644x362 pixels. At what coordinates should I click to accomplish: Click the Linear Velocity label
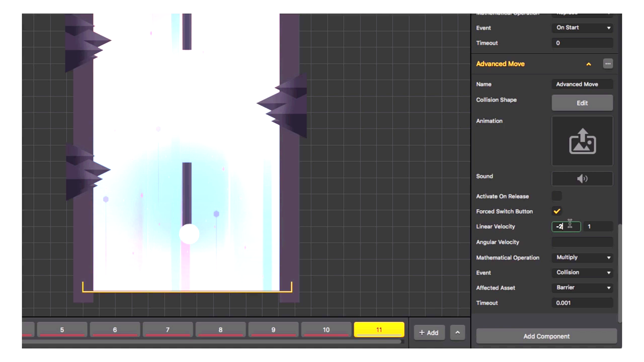pyautogui.click(x=496, y=227)
